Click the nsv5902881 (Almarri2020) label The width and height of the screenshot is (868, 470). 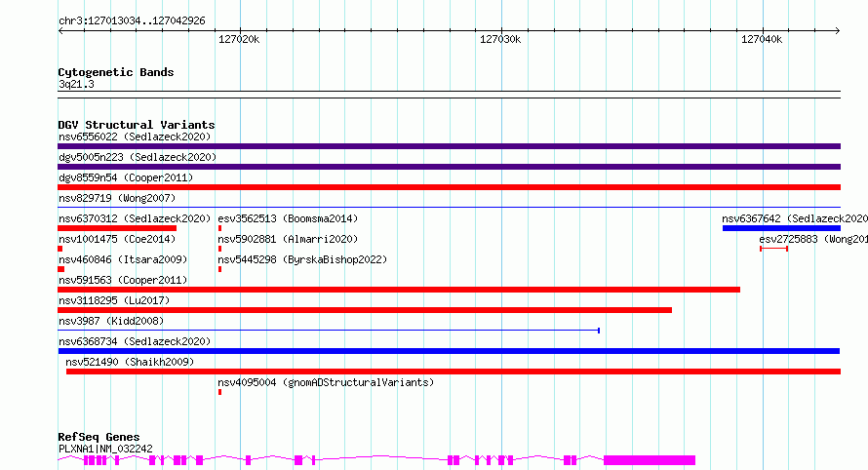(288, 239)
